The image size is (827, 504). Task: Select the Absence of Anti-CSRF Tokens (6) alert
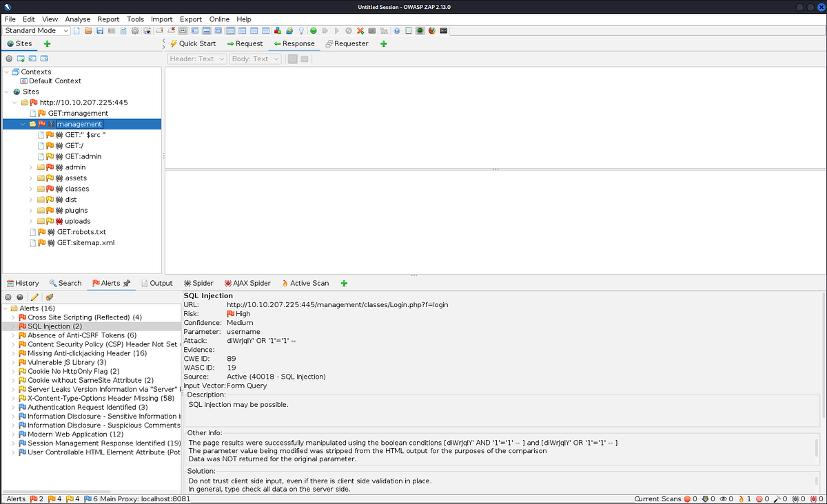[82, 335]
